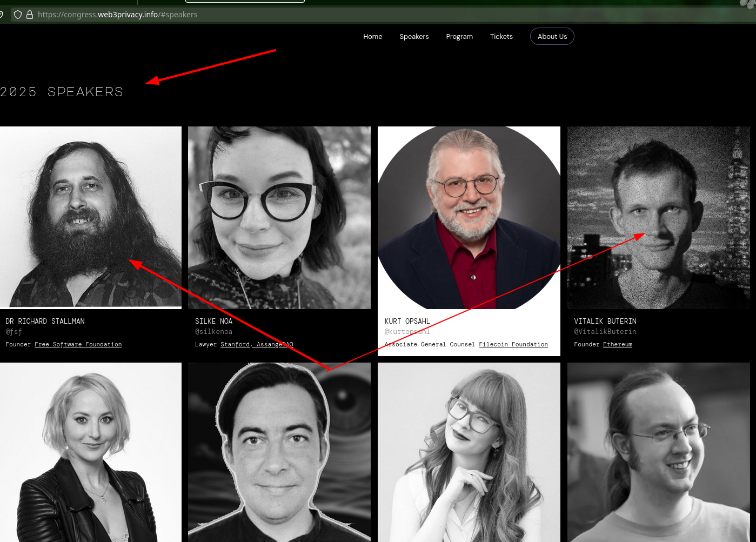Open the Filecoin Foundation link

click(x=513, y=344)
